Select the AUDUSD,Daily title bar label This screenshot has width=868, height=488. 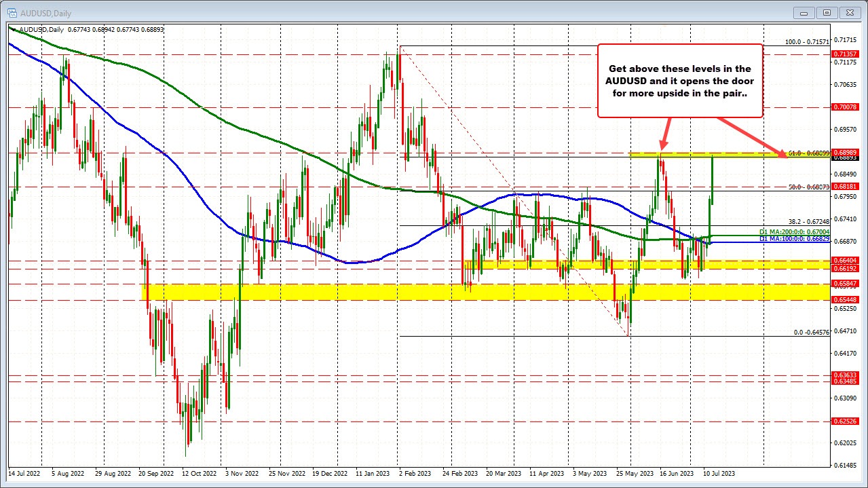pyautogui.click(x=44, y=13)
